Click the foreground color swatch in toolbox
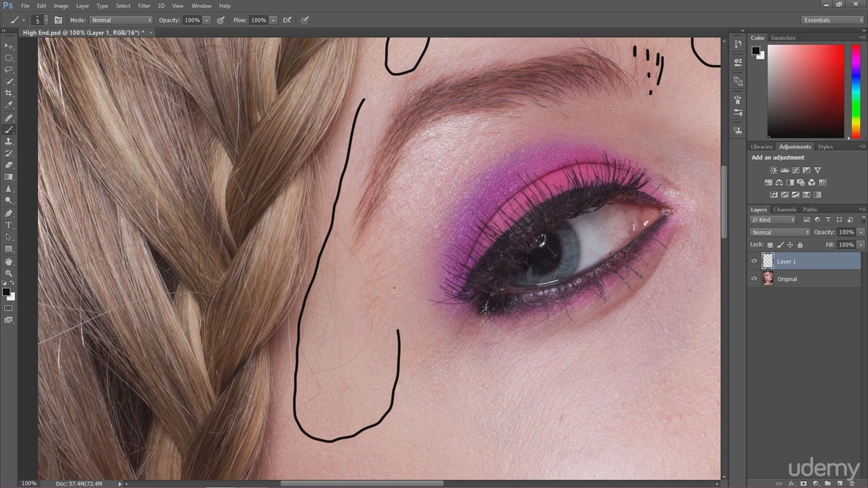Viewport: 868px width, 488px height. pyautogui.click(x=6, y=292)
